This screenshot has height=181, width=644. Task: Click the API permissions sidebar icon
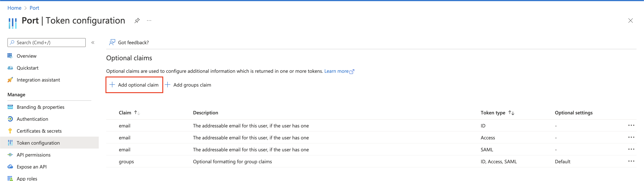pos(10,155)
